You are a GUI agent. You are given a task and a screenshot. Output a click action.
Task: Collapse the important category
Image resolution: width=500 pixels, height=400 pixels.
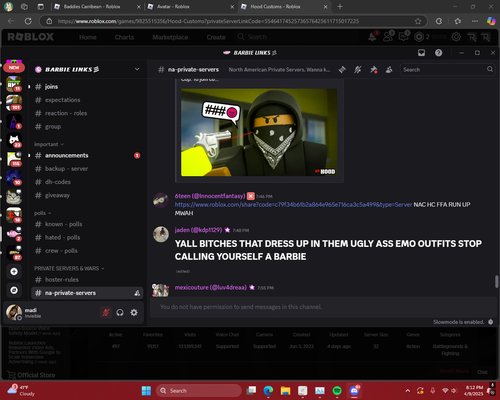pos(49,144)
